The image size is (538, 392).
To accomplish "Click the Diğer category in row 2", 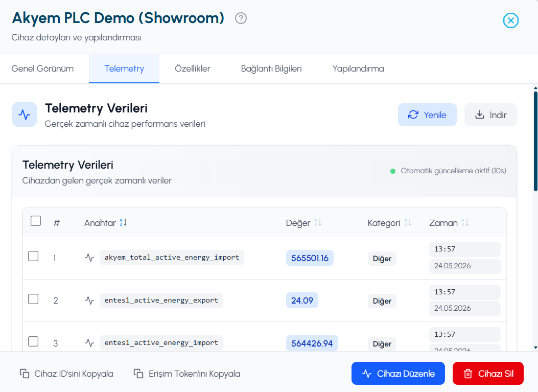I will coord(382,301).
